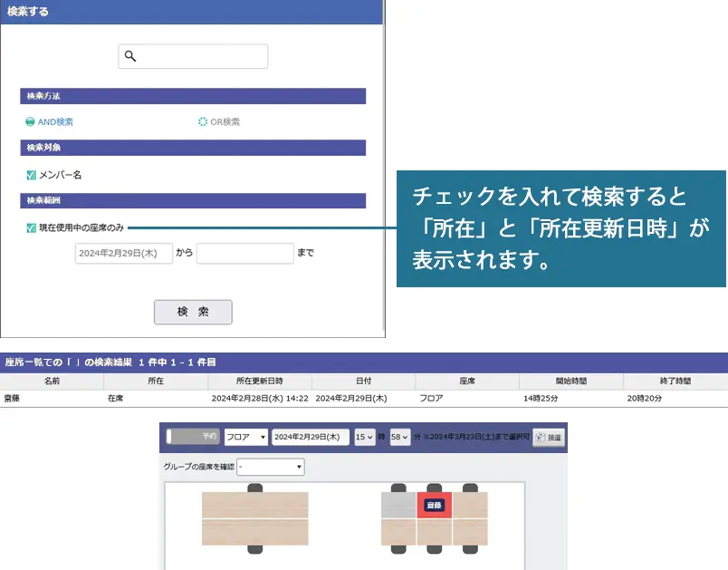The width and height of the screenshot is (728, 570).
Task: Click the chair below the left desk
Action: [254, 548]
